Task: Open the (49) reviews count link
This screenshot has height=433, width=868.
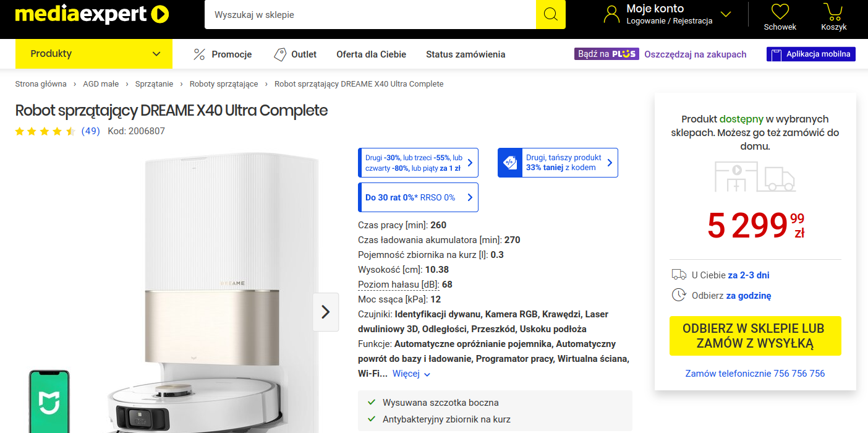Action: 91,131
